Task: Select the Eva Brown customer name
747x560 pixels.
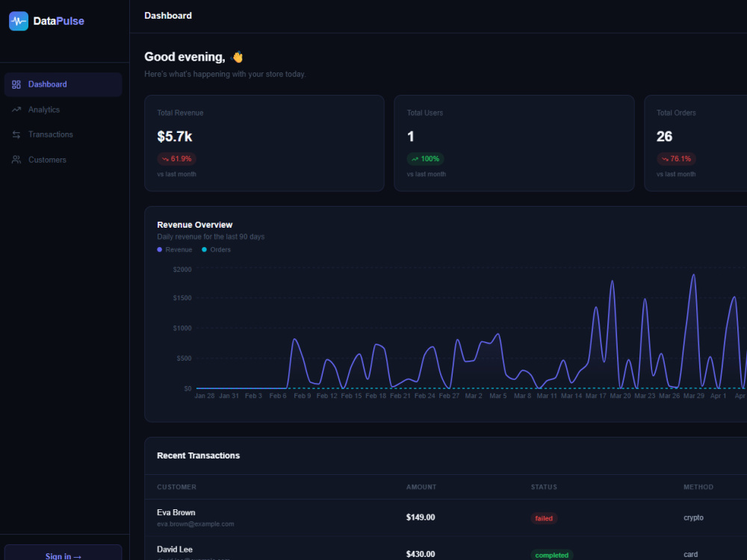Action: [x=176, y=513]
